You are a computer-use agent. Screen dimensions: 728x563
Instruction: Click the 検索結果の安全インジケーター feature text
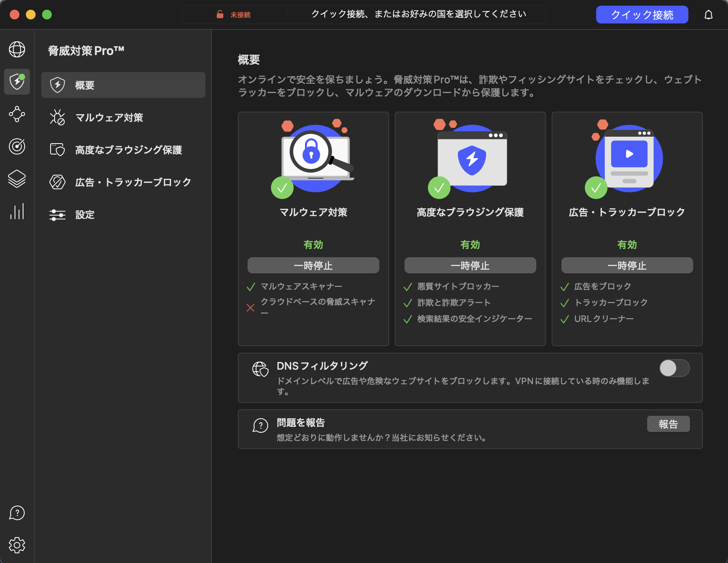[474, 319]
